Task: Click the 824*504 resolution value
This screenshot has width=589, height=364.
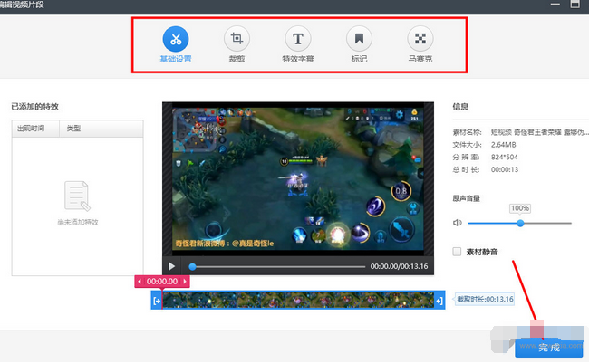Action: (x=504, y=157)
